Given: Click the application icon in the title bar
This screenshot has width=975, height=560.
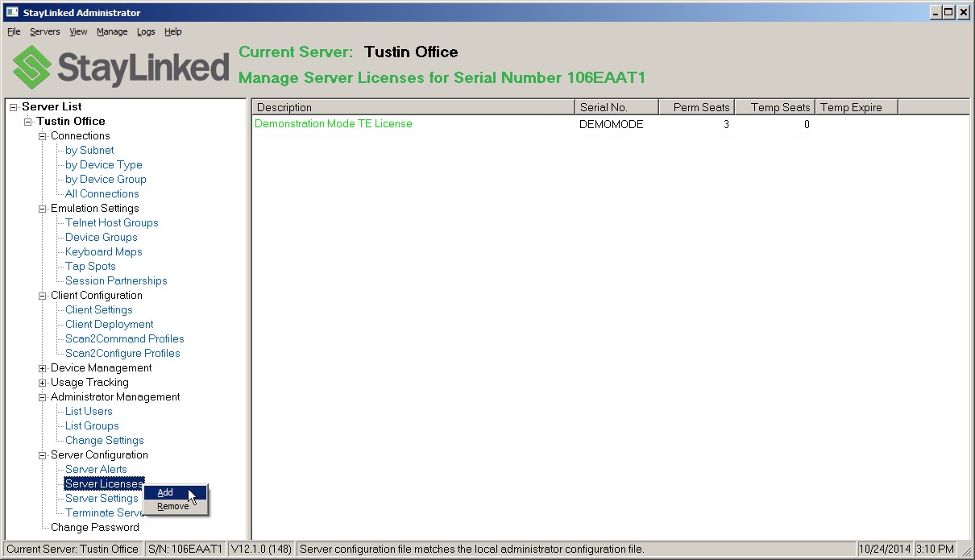Looking at the screenshot, I should pos(10,11).
